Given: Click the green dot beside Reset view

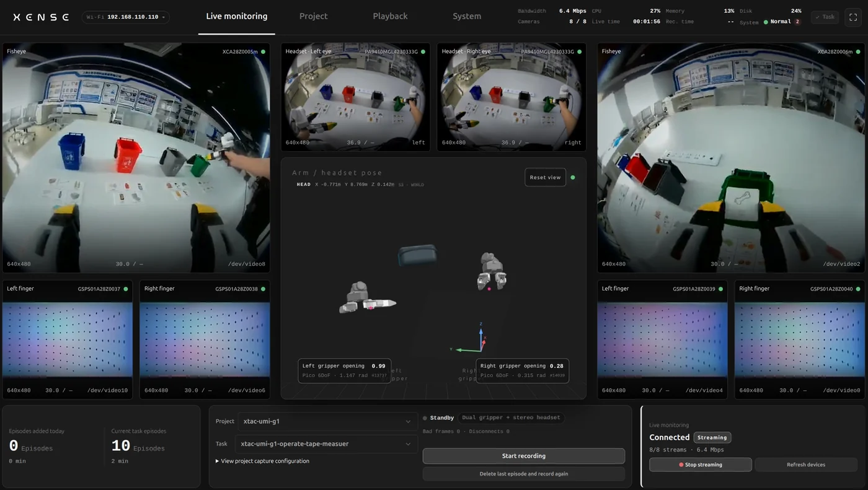Looking at the screenshot, I should tap(573, 178).
